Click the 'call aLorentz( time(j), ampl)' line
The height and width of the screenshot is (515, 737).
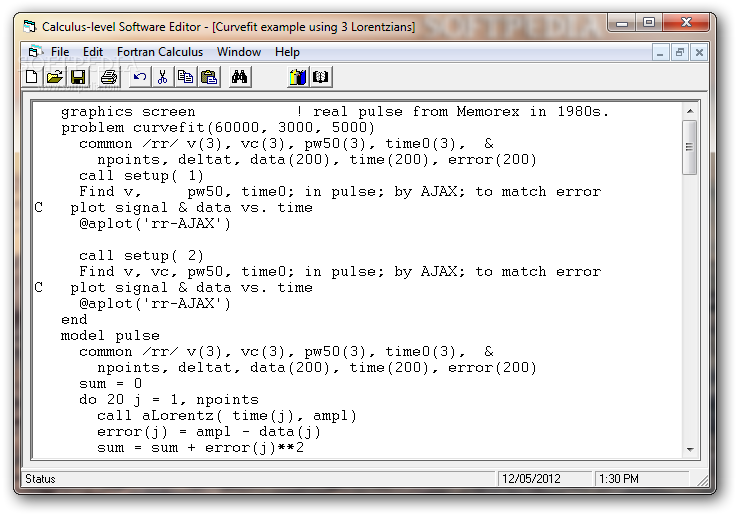tap(227, 415)
